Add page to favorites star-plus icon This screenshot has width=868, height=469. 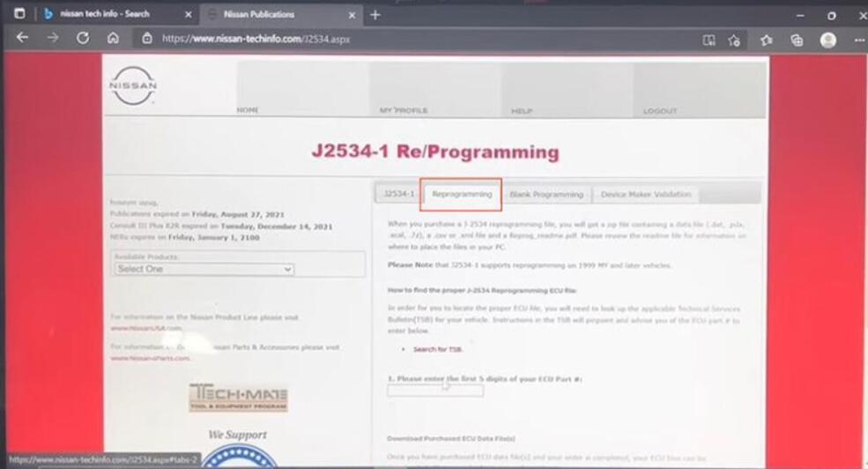[x=734, y=40]
